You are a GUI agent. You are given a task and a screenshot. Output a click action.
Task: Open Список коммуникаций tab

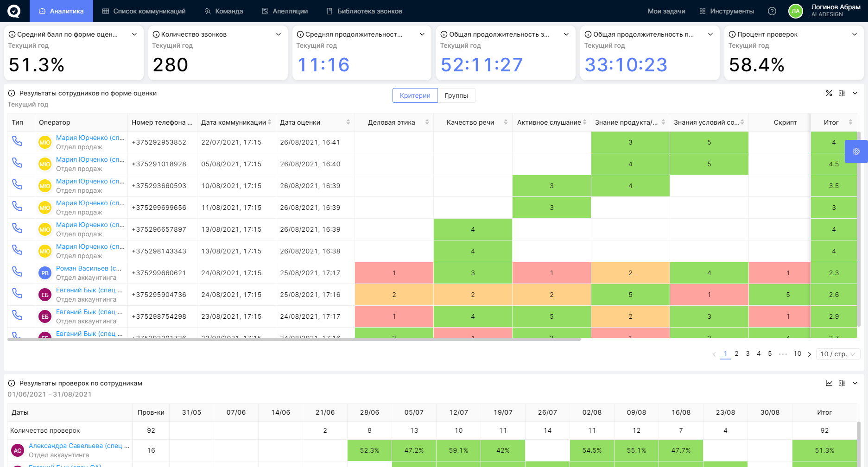pyautogui.click(x=144, y=11)
